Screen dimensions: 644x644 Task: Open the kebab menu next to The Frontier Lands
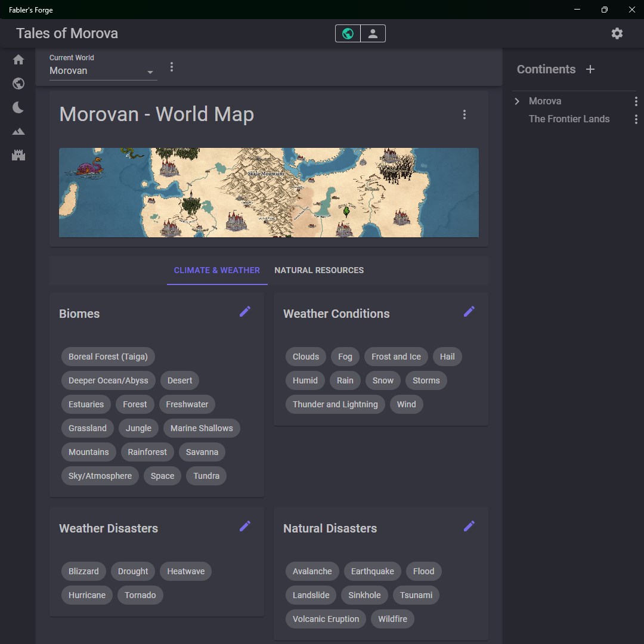tap(636, 119)
